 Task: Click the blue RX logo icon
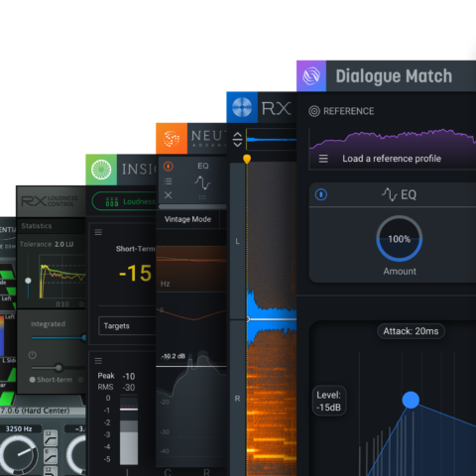tap(242, 107)
